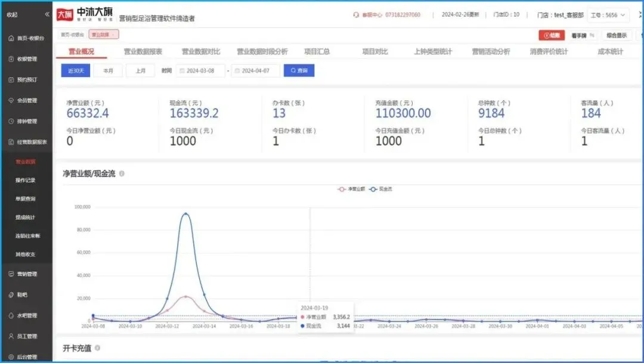Open the 项目汇总 tab
This screenshot has width=644, height=363.
[316, 51]
